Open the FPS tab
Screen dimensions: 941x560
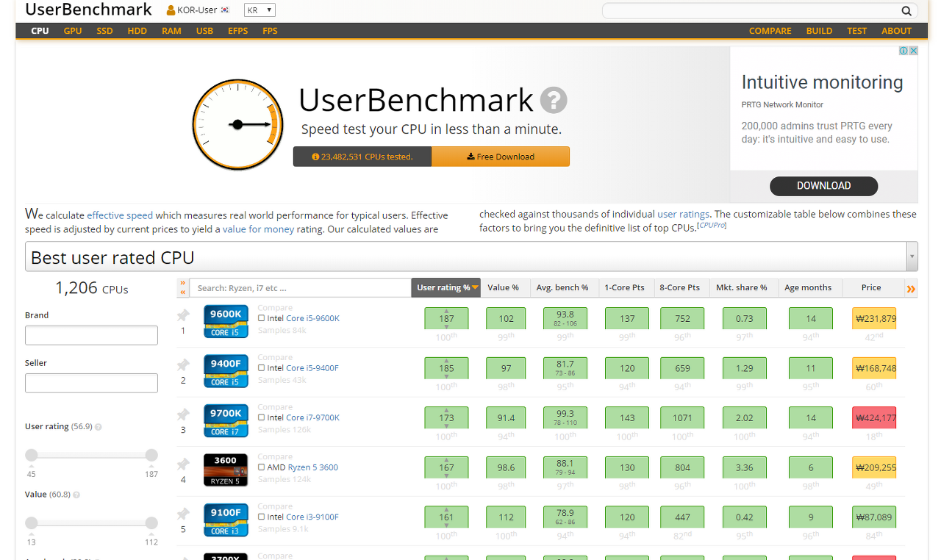[x=270, y=31]
